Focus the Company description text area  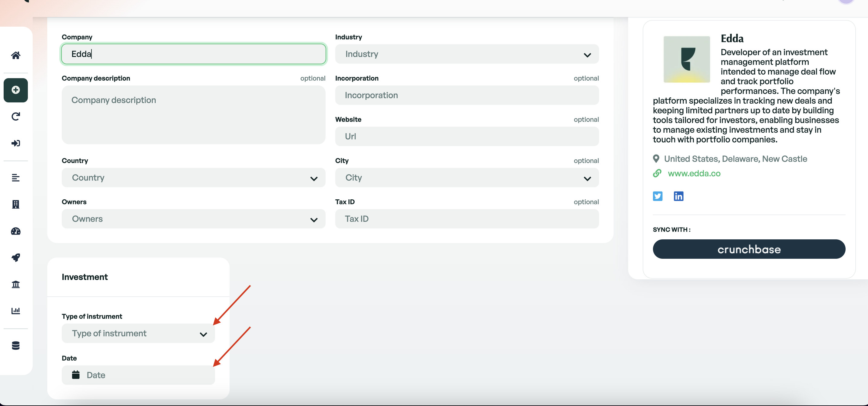(194, 115)
